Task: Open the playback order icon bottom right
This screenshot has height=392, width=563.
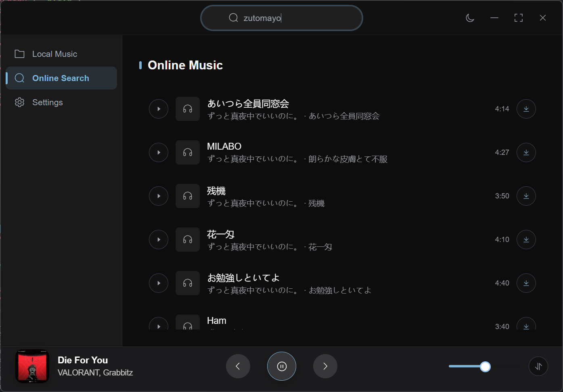Action: click(538, 366)
